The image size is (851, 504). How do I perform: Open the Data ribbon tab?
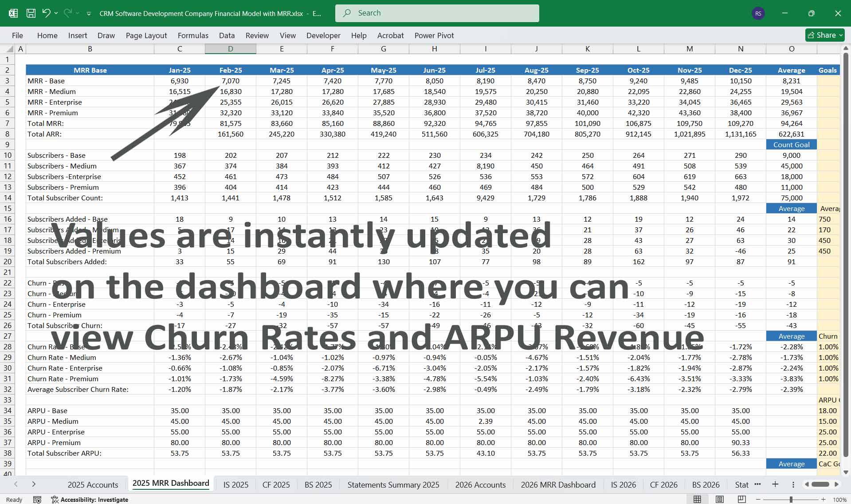click(x=227, y=35)
